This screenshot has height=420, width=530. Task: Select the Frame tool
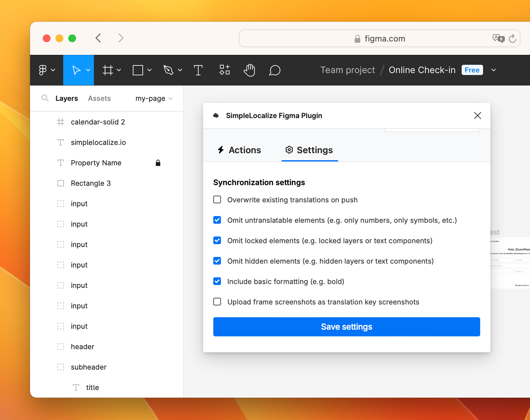(x=108, y=70)
